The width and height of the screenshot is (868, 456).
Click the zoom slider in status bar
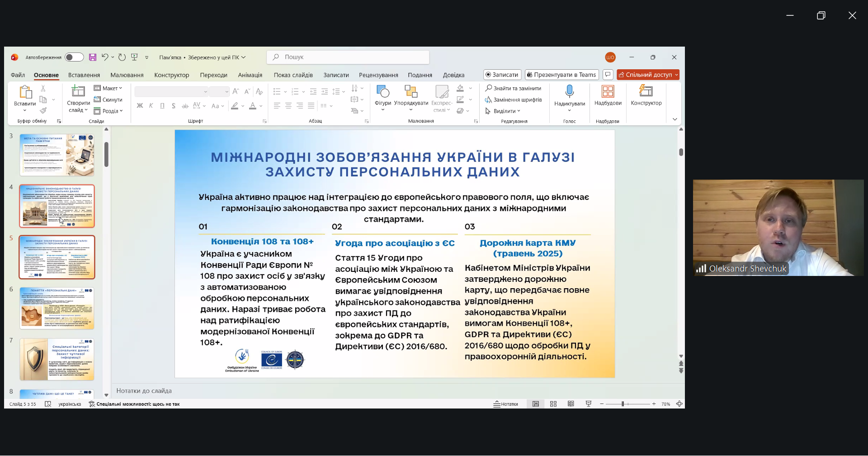[627, 404]
